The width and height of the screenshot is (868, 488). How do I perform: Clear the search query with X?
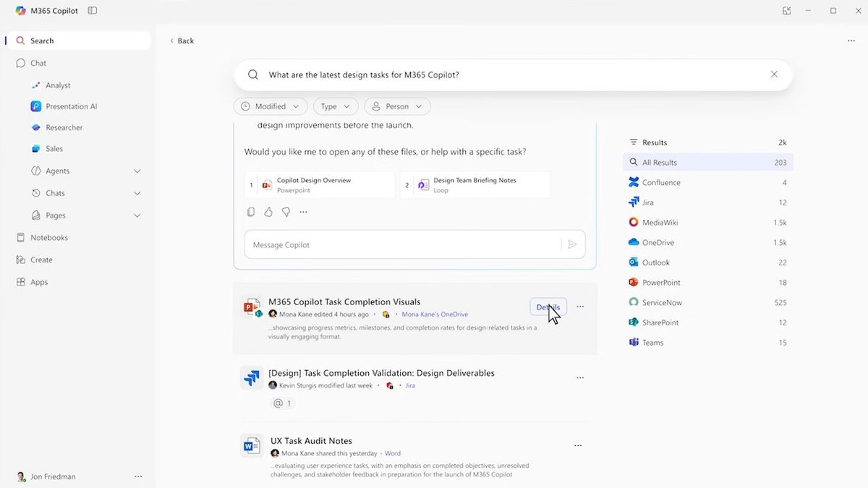click(x=774, y=74)
